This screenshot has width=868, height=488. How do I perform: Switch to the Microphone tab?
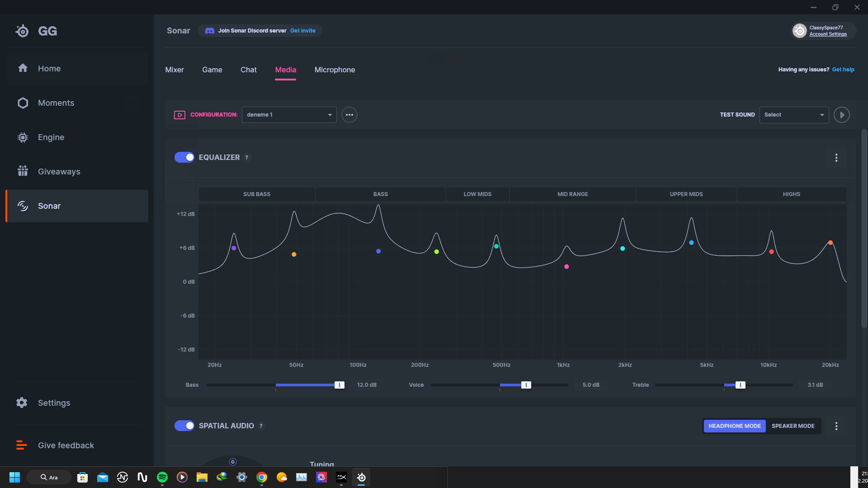pyautogui.click(x=335, y=70)
